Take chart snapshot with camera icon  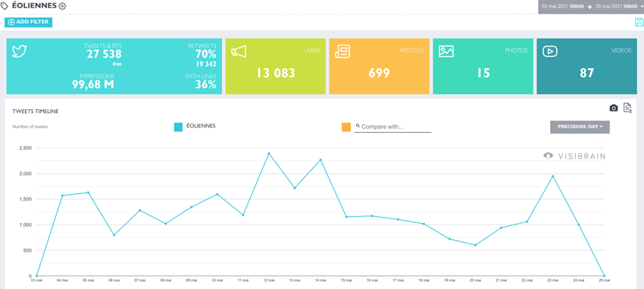click(x=614, y=108)
